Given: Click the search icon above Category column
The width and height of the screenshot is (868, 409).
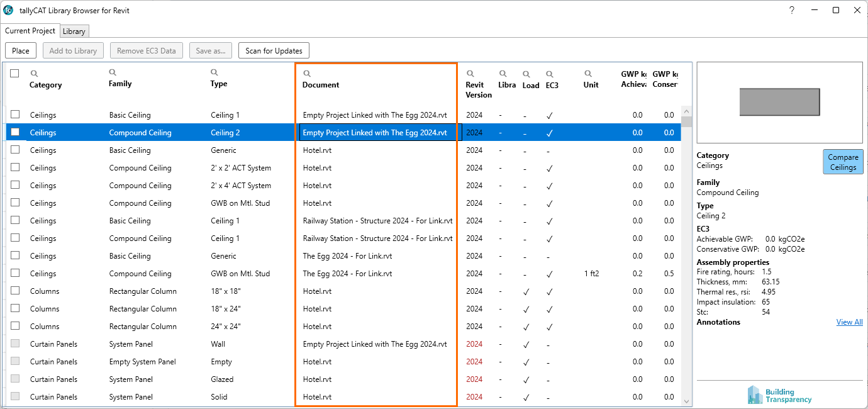Looking at the screenshot, I should (x=34, y=74).
